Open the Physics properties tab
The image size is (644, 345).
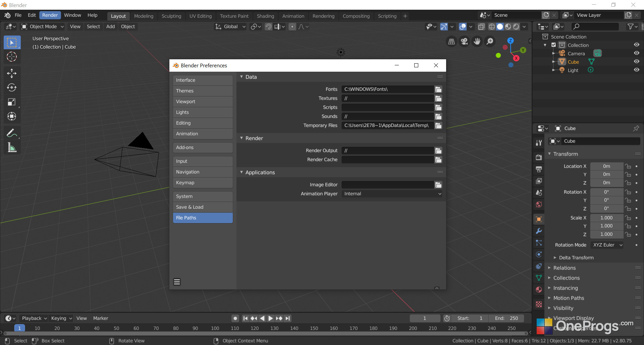[x=539, y=255]
